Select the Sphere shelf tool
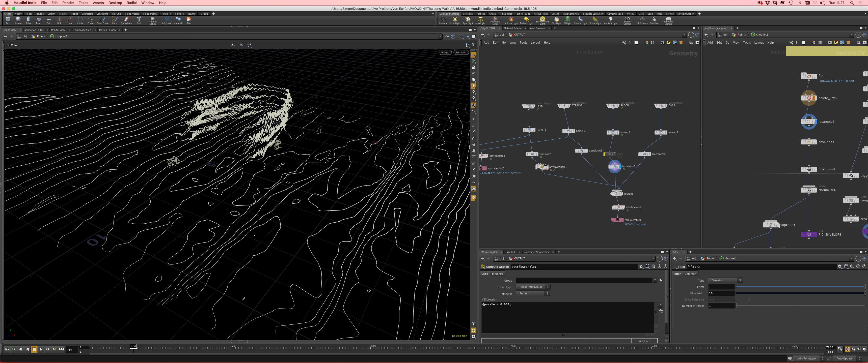 pos(18,20)
